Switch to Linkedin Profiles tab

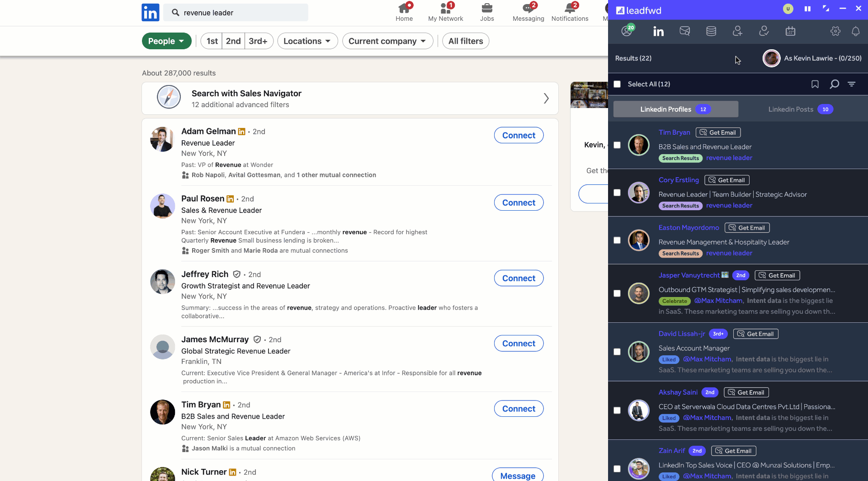tap(676, 109)
